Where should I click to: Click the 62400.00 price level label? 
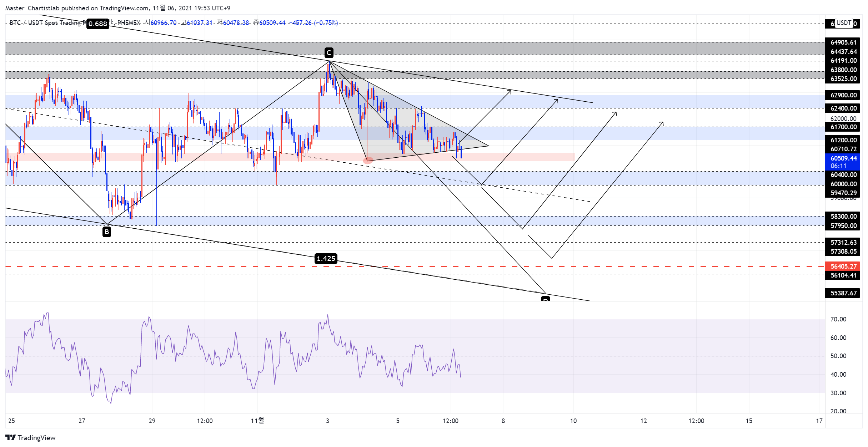(x=843, y=108)
